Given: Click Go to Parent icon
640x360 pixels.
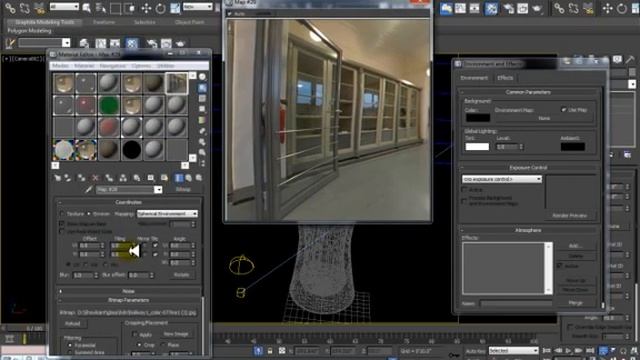Looking at the screenshot, I should click(x=189, y=178).
